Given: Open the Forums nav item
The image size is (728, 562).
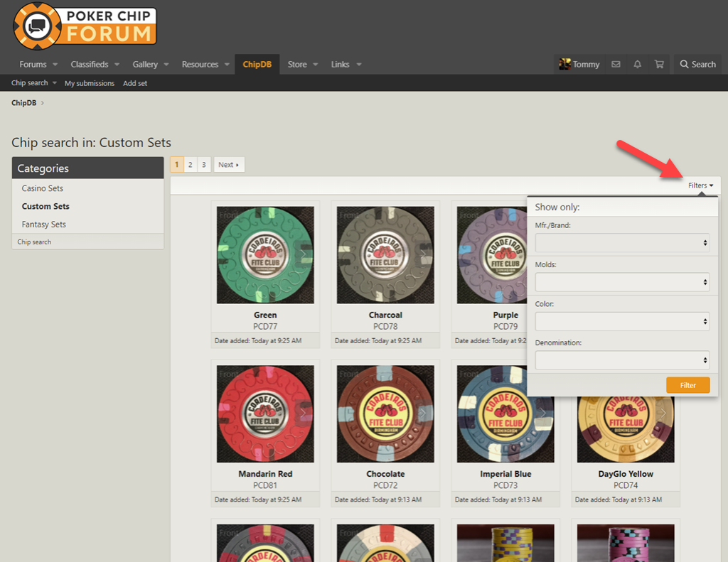Looking at the screenshot, I should (x=33, y=64).
